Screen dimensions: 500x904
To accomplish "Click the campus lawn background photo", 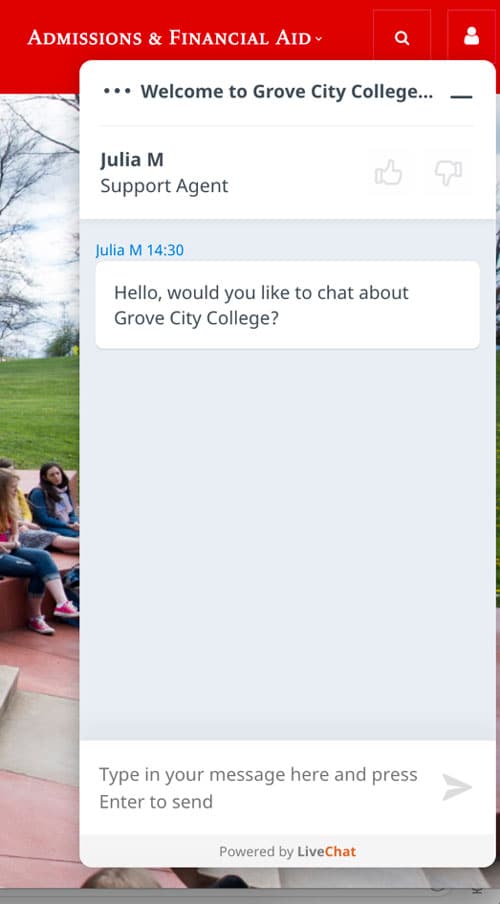I will point(39,409).
